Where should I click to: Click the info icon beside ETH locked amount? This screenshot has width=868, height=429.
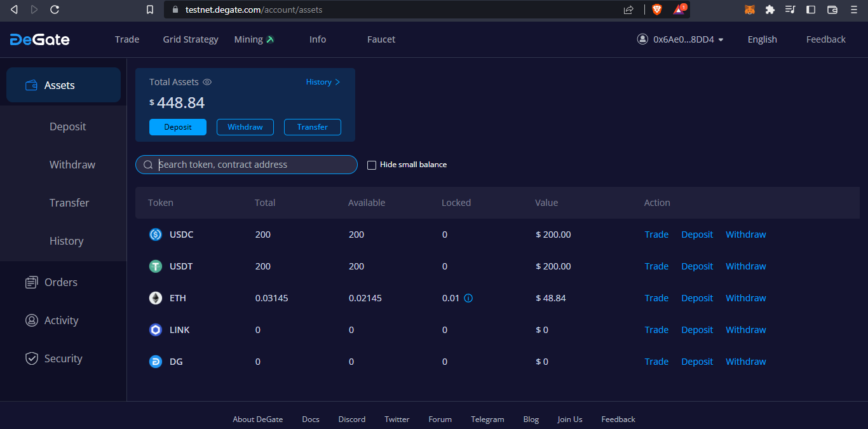click(x=468, y=298)
